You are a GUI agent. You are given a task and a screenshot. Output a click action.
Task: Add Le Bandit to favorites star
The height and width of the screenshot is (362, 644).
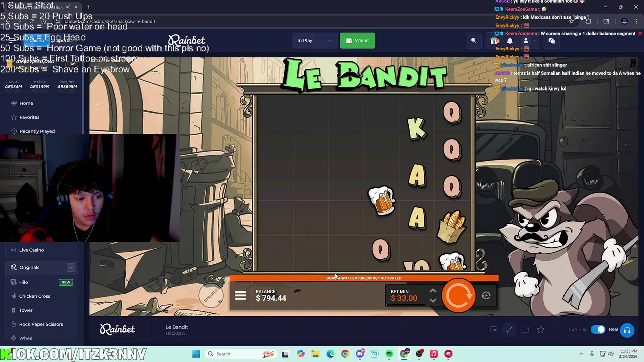click(x=541, y=329)
